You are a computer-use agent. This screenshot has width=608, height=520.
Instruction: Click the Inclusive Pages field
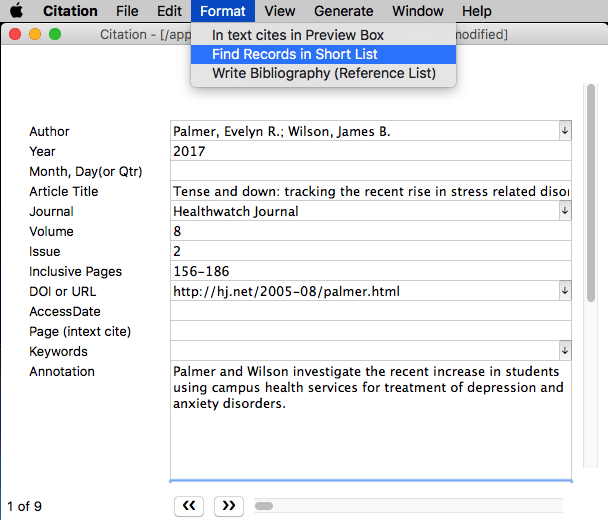pyautogui.click(x=370, y=271)
